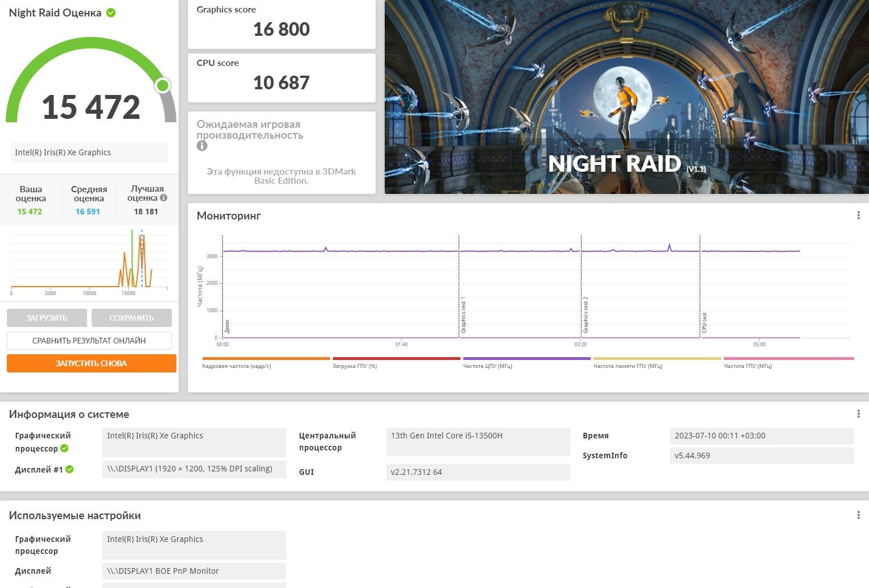The height and width of the screenshot is (588, 869).
Task: Toggle Частота памяти ГПУ legend color bar
Action: pos(657,359)
